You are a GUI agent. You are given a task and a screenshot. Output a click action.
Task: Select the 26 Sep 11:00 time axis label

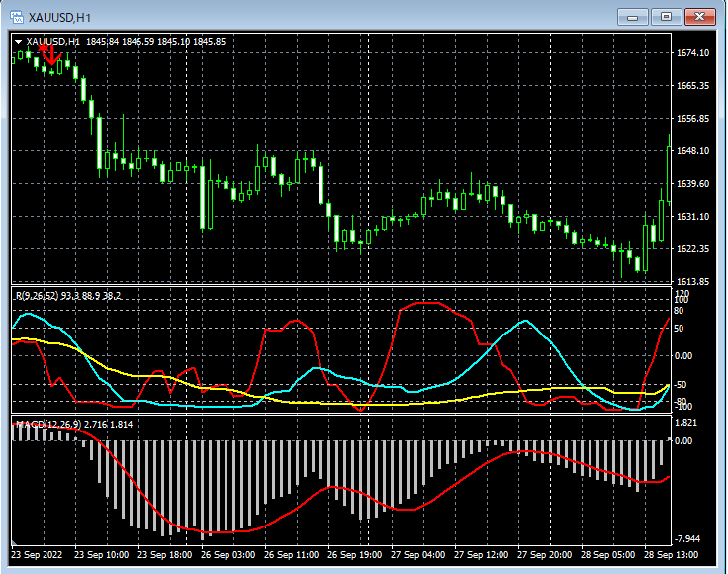291,556
